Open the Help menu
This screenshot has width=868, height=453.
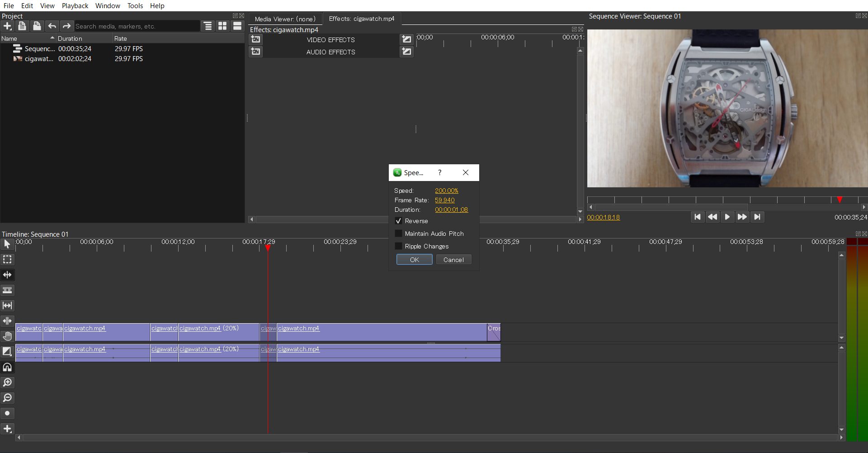[157, 5]
